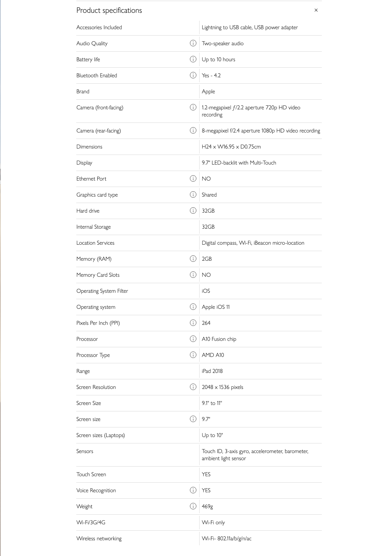Click the Memory (RAM) info icon
Viewport: 392px width, 556px height.
(193, 259)
